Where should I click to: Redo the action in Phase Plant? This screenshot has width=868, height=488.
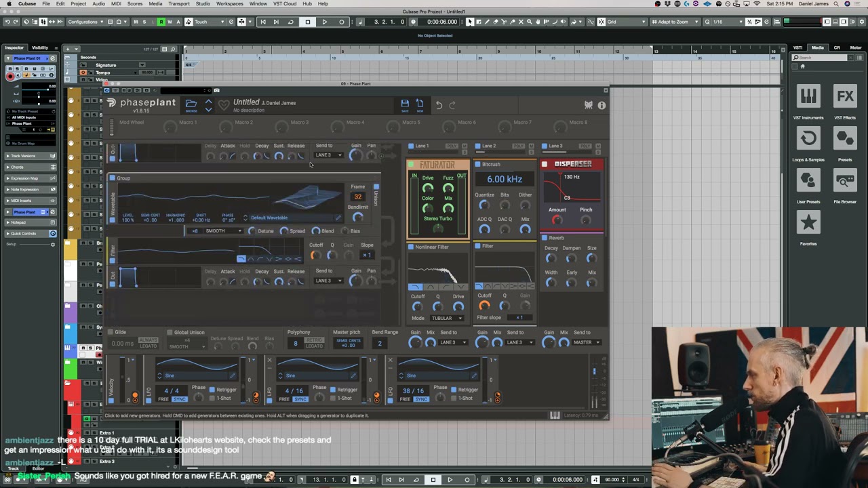pos(452,105)
